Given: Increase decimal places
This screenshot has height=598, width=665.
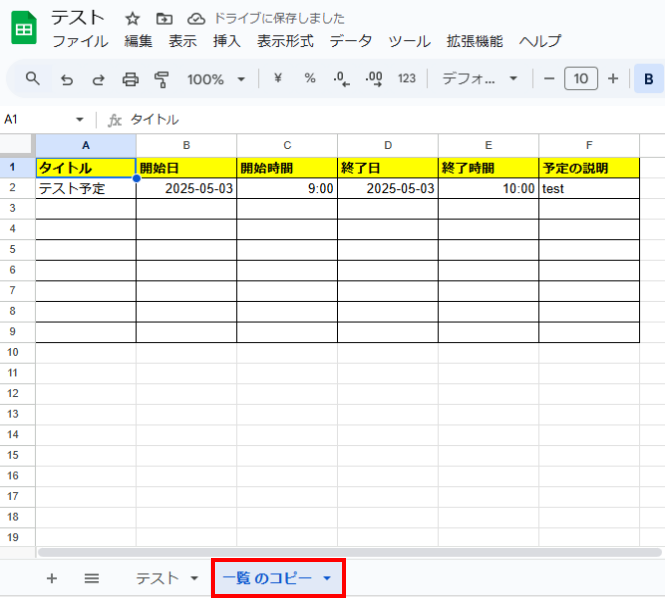Looking at the screenshot, I should (x=374, y=79).
